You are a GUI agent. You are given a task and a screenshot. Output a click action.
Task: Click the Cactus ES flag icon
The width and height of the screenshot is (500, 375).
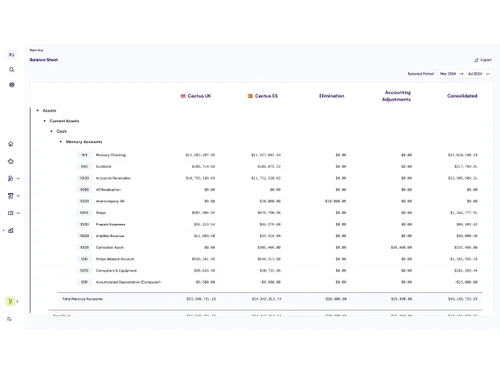(250, 96)
